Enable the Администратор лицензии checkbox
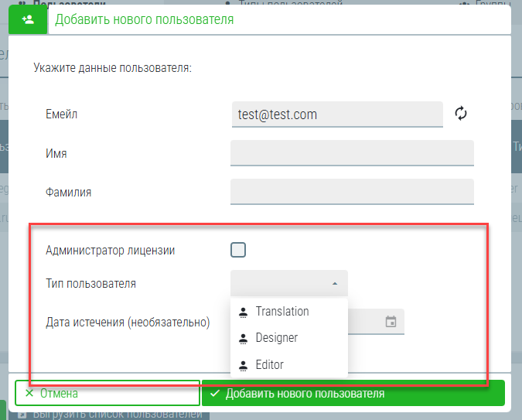 (x=238, y=250)
